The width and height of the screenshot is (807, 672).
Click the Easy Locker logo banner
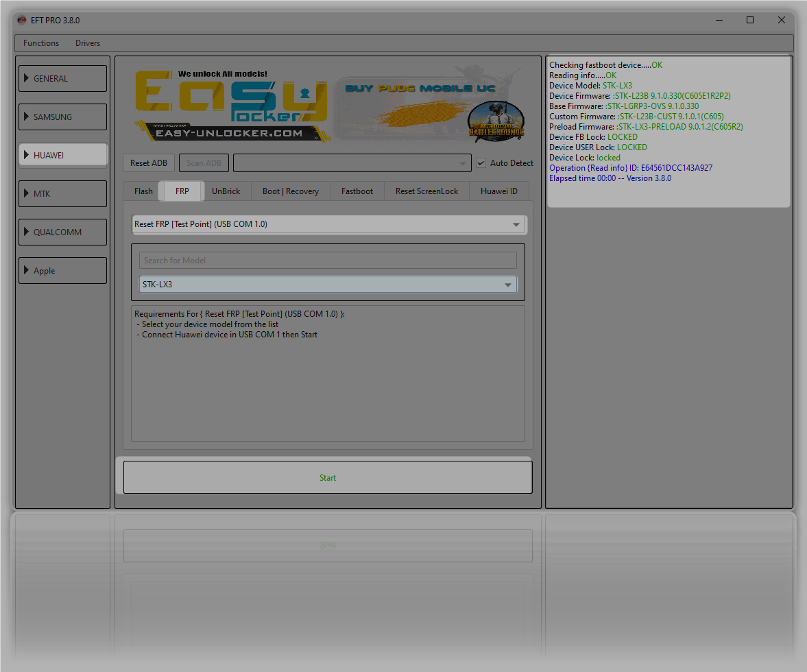(x=232, y=106)
